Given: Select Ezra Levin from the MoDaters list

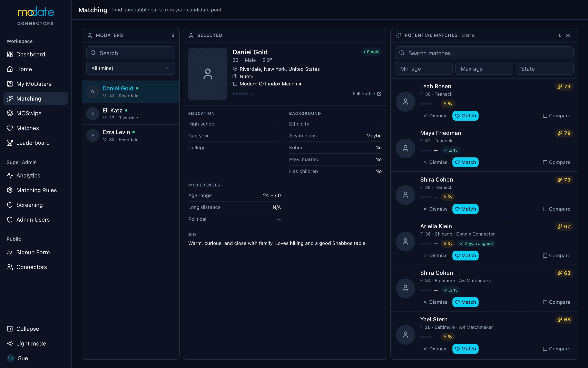Looking at the screenshot, I should [130, 136].
